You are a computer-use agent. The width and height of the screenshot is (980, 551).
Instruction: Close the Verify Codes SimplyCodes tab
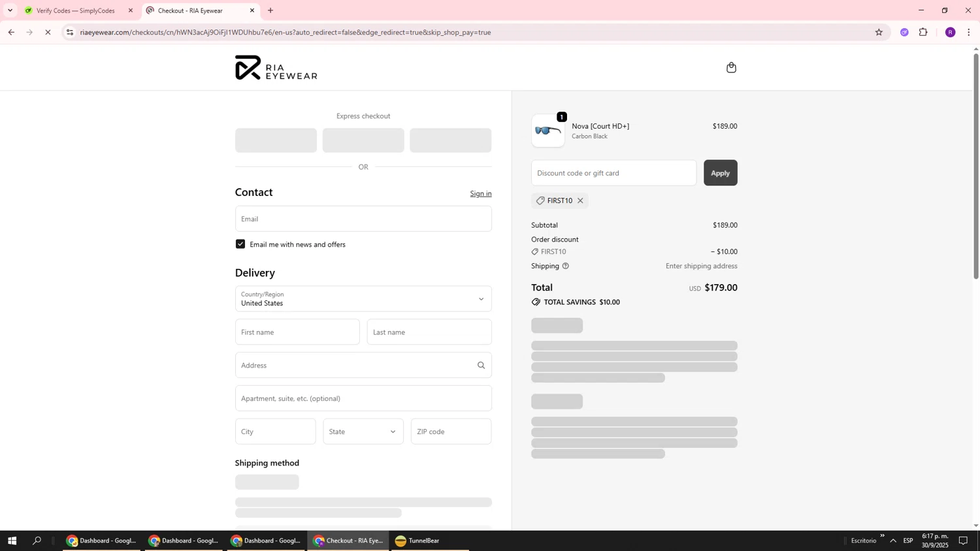click(x=131, y=10)
